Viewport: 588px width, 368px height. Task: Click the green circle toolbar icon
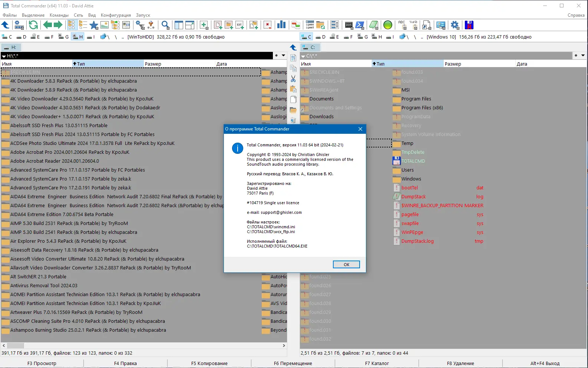pos(388,25)
